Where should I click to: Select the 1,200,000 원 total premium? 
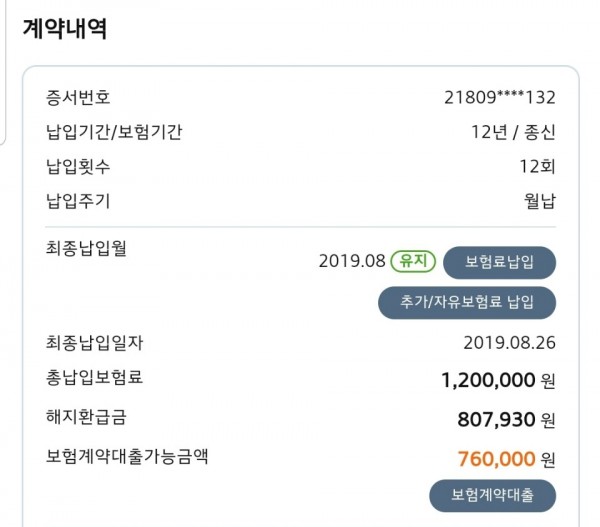(x=498, y=380)
